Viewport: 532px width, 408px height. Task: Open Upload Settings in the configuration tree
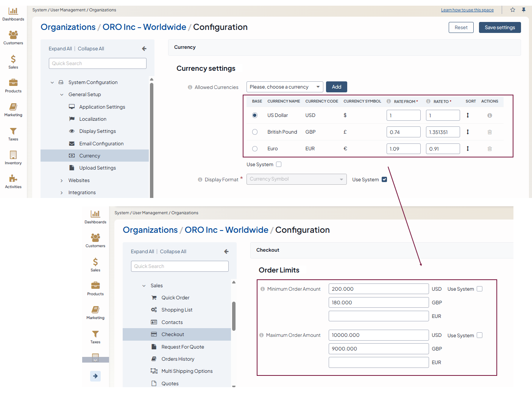pyautogui.click(x=97, y=168)
